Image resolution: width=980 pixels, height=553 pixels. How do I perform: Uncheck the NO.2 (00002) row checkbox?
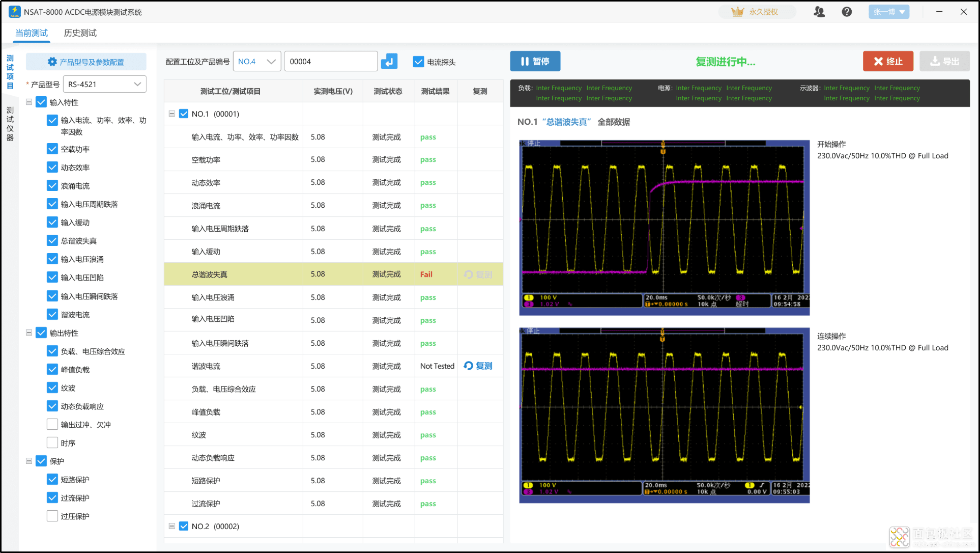184,527
